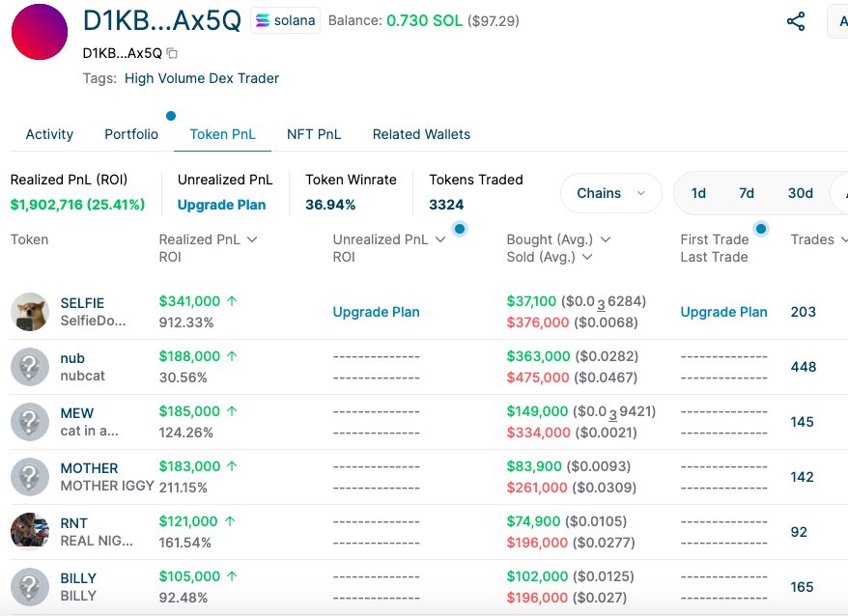Screen dimensions: 848x616
Task: Click the large D1KB...Ax5Q heading
Action: (x=161, y=20)
